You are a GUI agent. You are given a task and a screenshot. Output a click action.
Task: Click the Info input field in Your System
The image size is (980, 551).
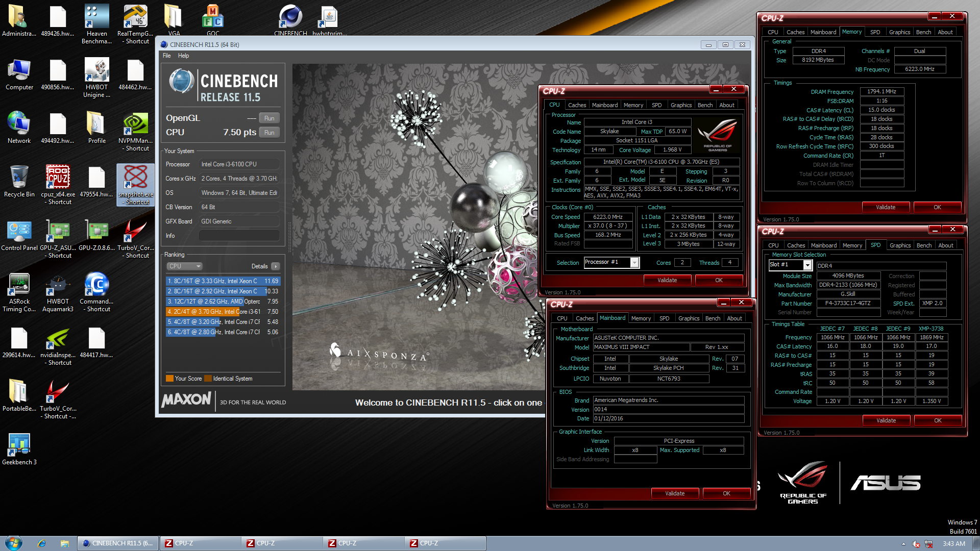point(239,236)
